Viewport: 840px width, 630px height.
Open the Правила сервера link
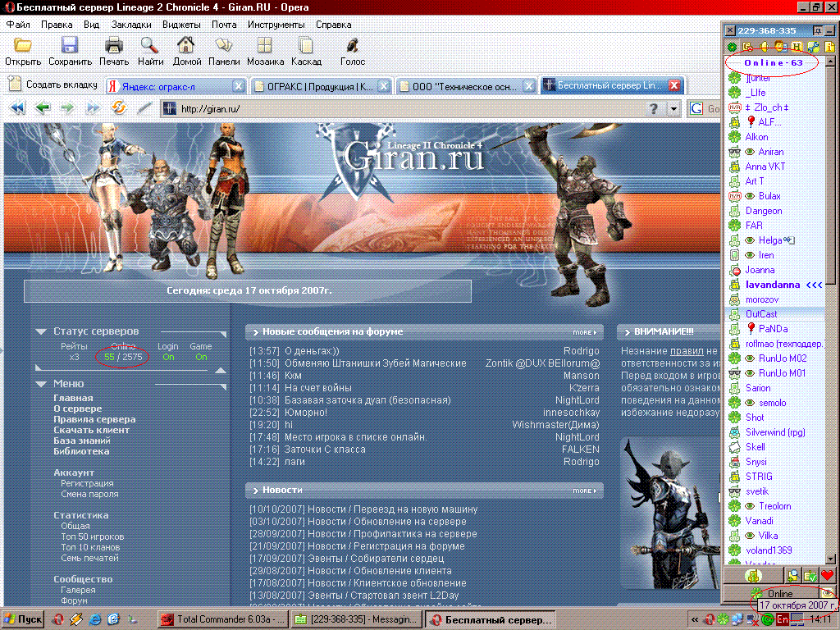point(94,419)
